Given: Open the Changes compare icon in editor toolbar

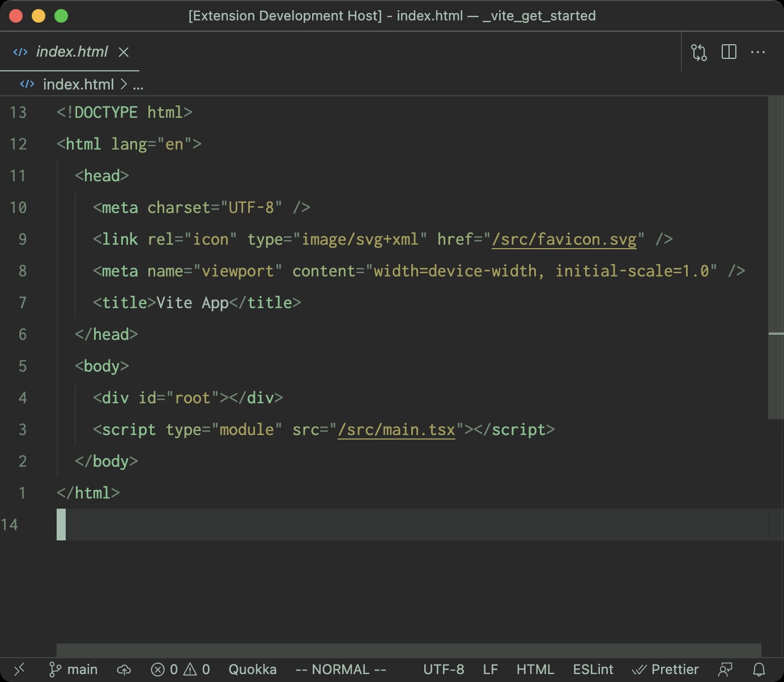Looking at the screenshot, I should 699,52.
